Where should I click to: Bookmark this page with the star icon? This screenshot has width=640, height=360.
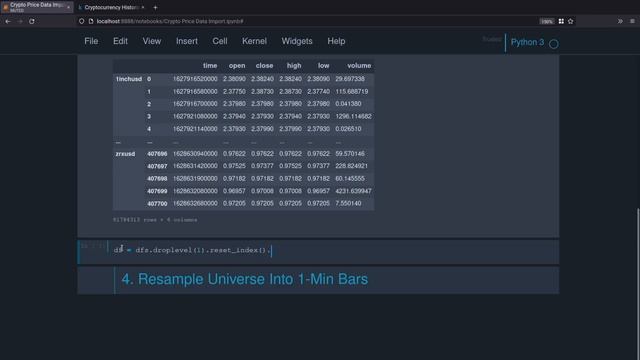coord(571,21)
